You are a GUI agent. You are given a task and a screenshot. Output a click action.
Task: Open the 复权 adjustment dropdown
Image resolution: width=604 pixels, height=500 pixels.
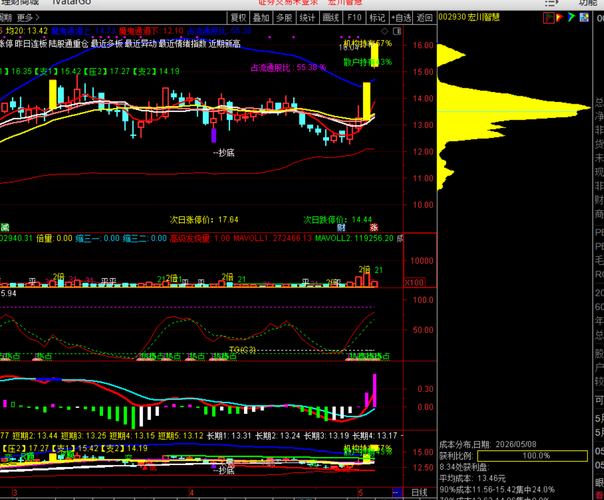pos(238,17)
